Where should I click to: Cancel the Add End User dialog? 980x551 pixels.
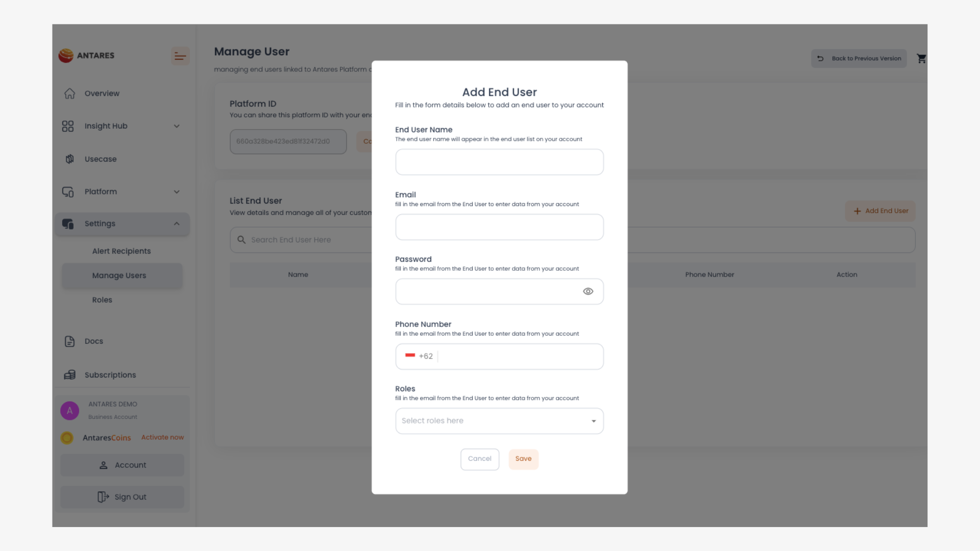pyautogui.click(x=480, y=459)
